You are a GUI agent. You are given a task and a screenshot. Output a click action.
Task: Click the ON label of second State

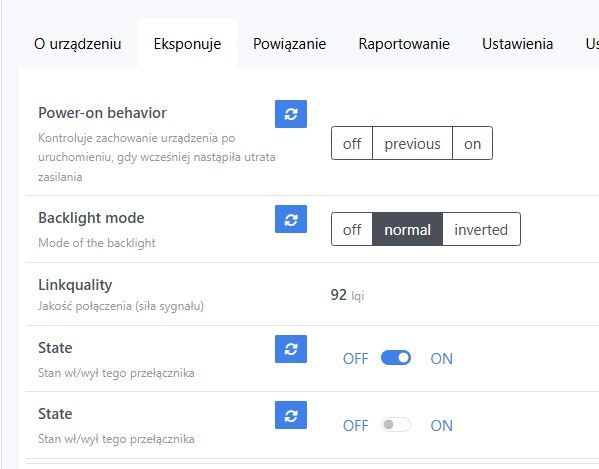point(442,425)
